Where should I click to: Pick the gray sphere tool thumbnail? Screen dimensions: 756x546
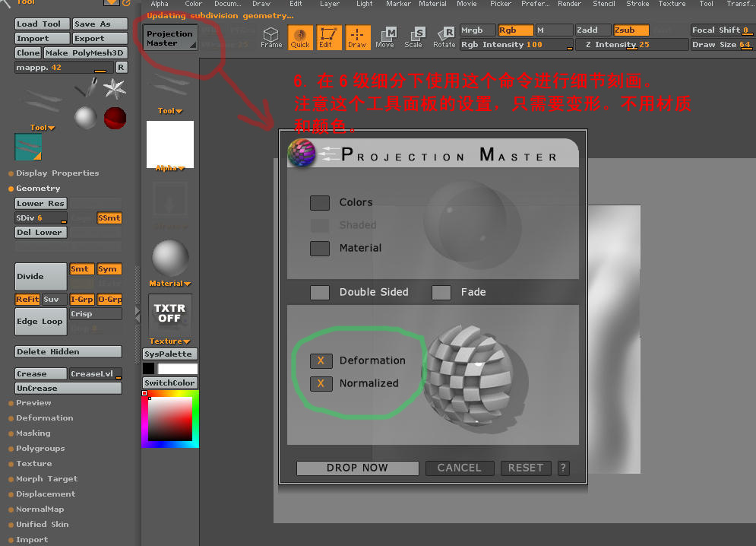[x=86, y=118]
